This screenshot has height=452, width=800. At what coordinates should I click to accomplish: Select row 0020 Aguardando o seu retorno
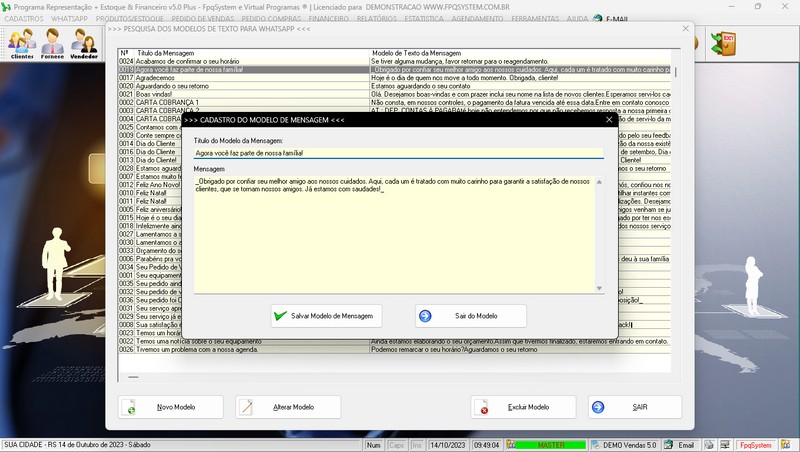(x=394, y=86)
